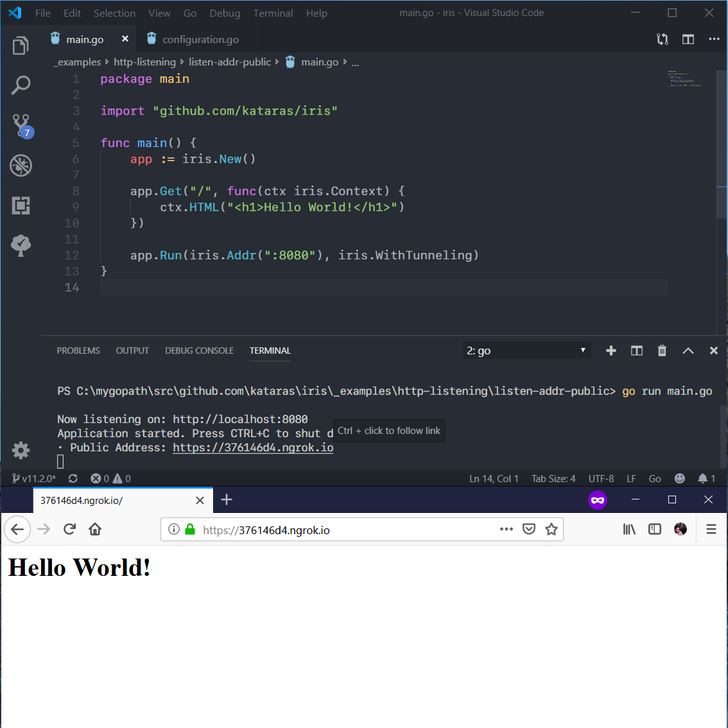Select the TERMINAL panel tab
Screen dimensions: 728x728
pyautogui.click(x=270, y=351)
